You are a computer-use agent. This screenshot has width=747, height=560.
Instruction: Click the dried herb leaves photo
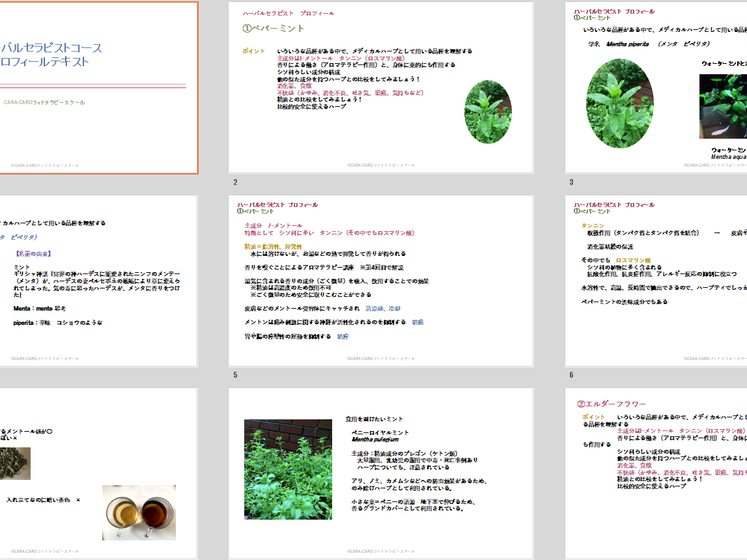click(14, 464)
